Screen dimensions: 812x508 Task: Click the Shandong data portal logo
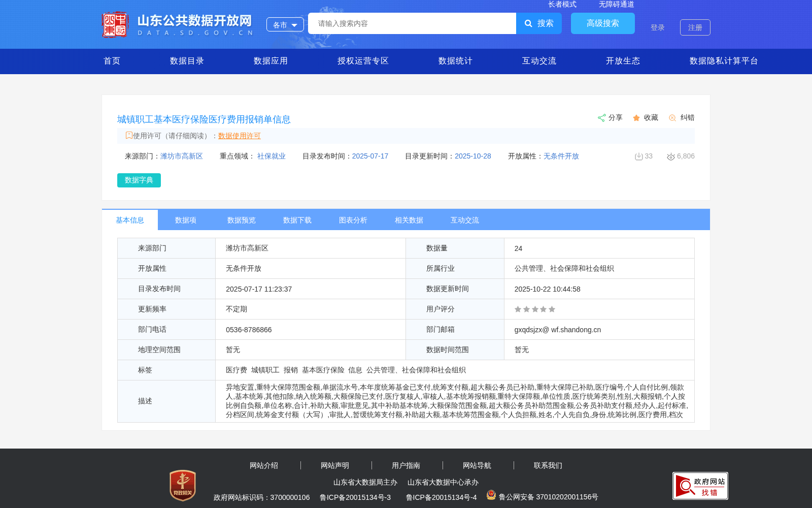point(177,24)
